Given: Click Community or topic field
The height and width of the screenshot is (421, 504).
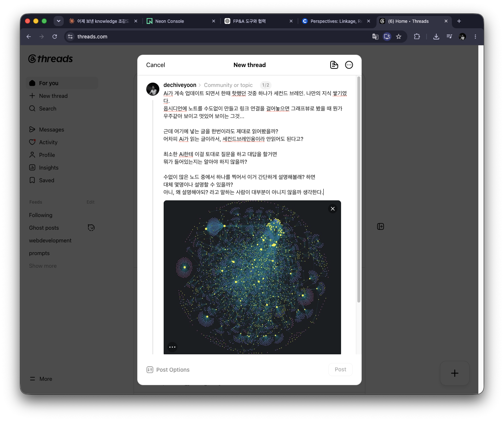Looking at the screenshot, I should pos(228,85).
